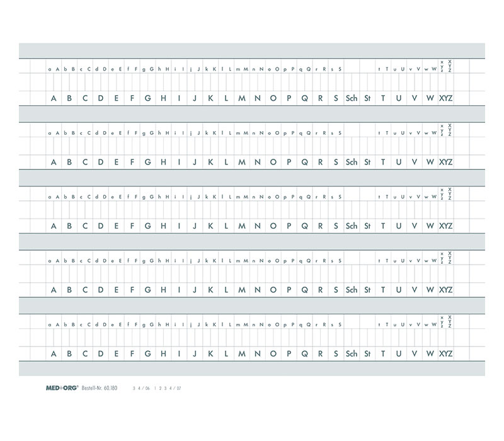Click large letter J in the fifth row

pos(195,353)
